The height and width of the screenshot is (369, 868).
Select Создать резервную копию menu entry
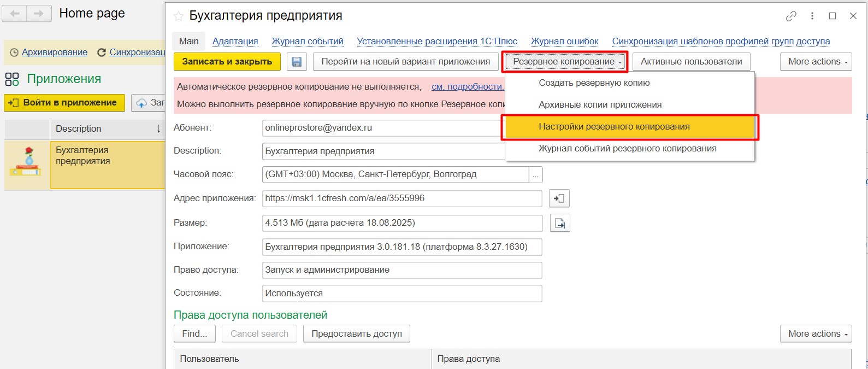click(594, 83)
